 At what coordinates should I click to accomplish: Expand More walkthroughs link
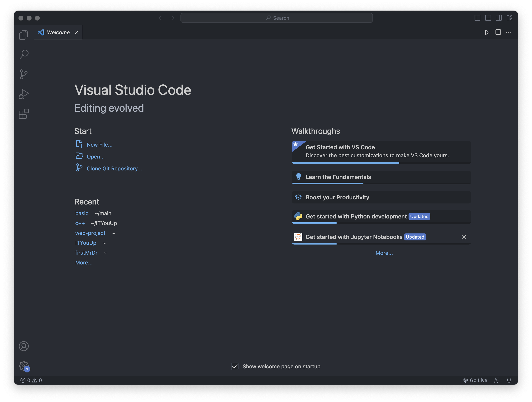[x=384, y=253]
